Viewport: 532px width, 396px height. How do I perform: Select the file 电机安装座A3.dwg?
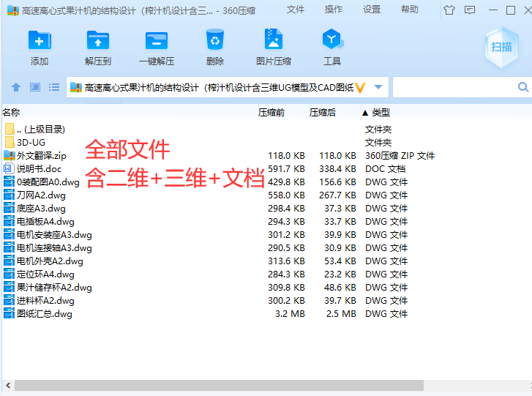[54, 235]
